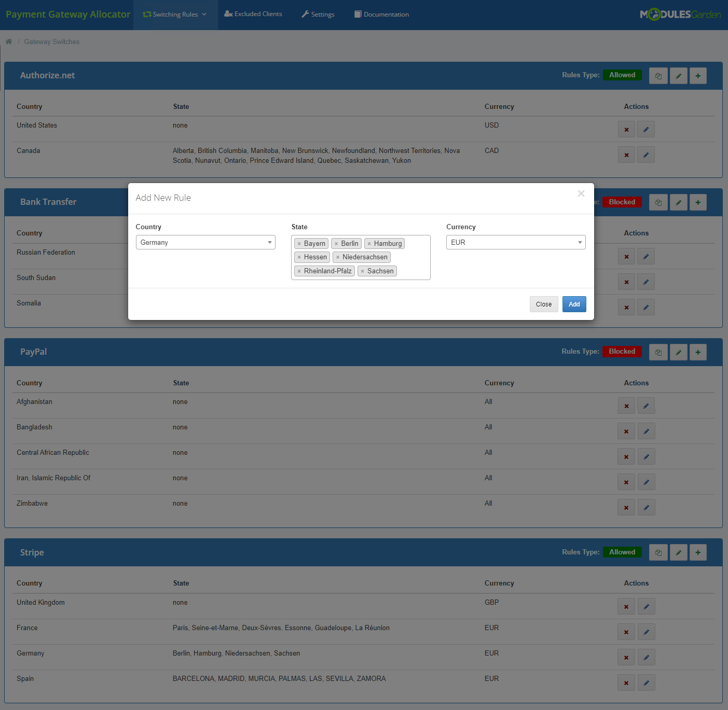Open the edit pencil icon in Bank Transfer header

678,202
